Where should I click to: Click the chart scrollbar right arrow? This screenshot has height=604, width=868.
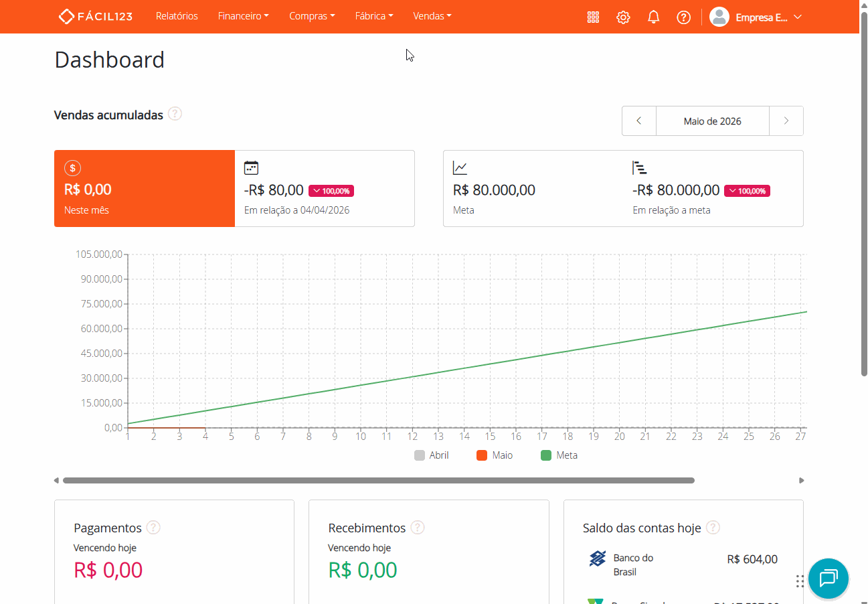[801, 480]
